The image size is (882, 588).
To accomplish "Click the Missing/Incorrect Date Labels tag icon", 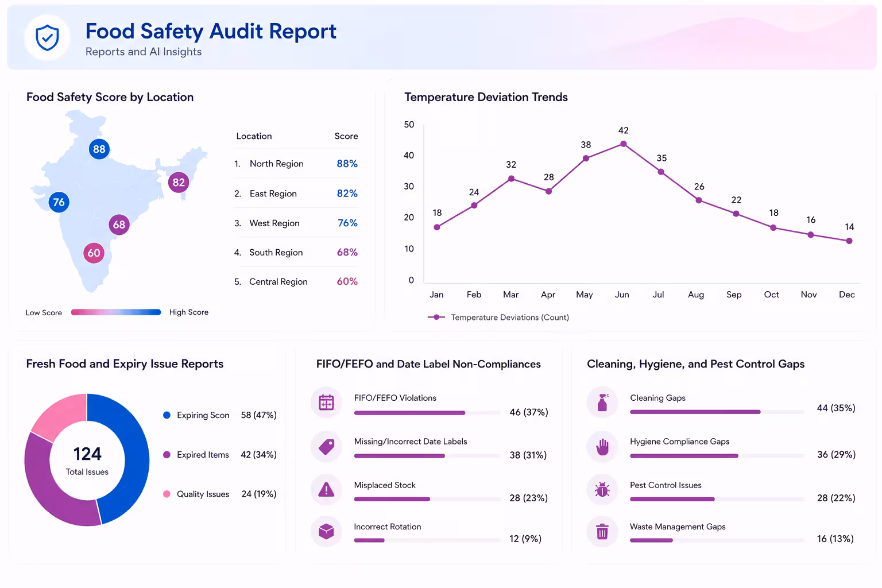I will 326,446.
